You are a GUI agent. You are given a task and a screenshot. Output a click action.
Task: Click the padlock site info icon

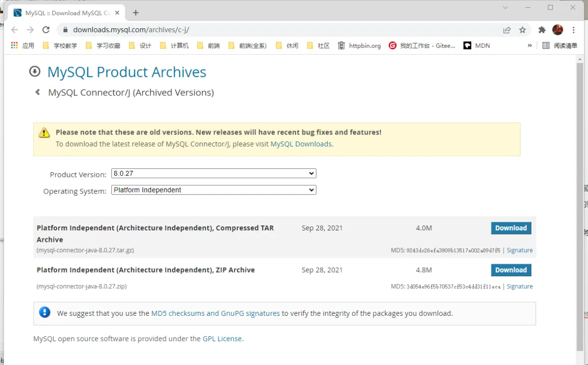point(65,30)
